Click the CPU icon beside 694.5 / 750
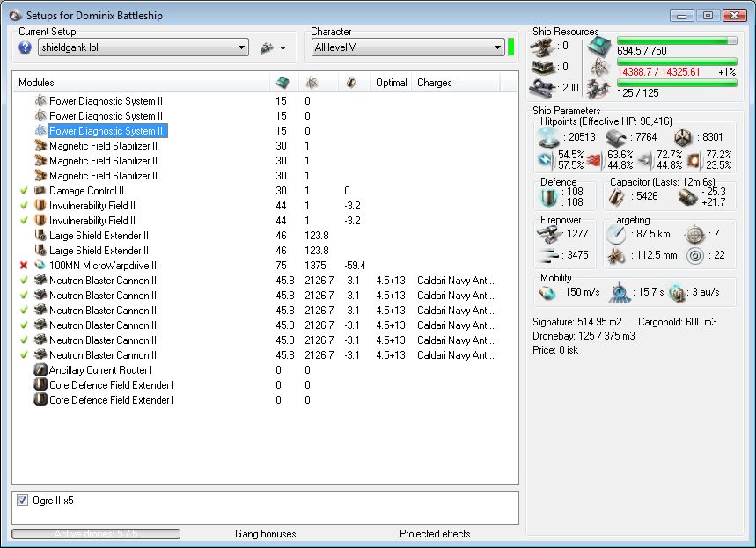 click(598, 47)
